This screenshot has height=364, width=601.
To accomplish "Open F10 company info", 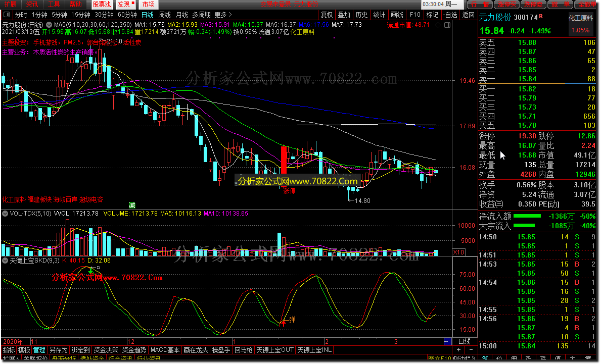I will (x=415, y=15).
